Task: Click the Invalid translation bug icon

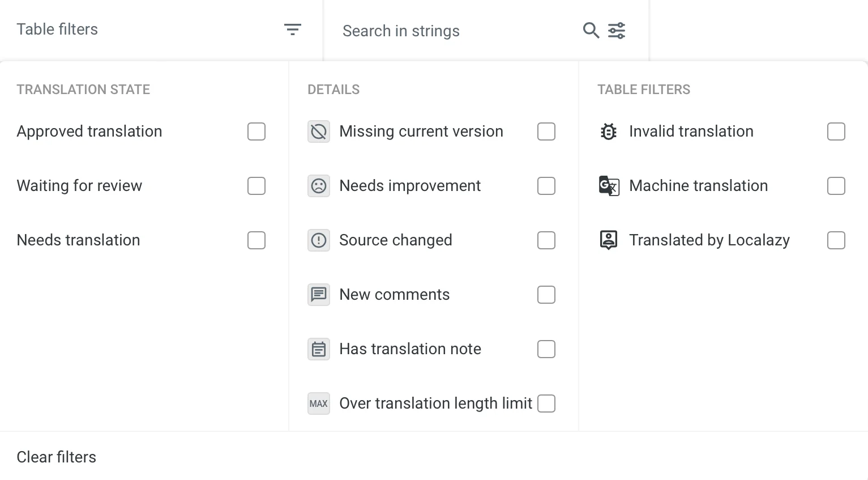Action: pyautogui.click(x=609, y=131)
